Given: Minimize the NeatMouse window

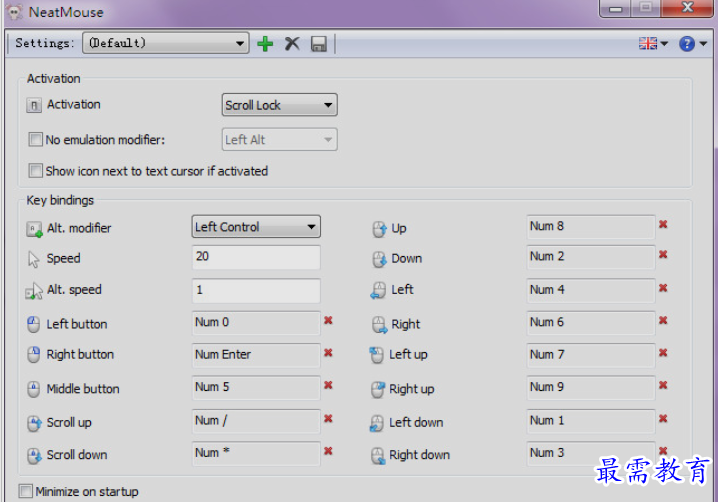Looking at the screenshot, I should coord(615,8).
